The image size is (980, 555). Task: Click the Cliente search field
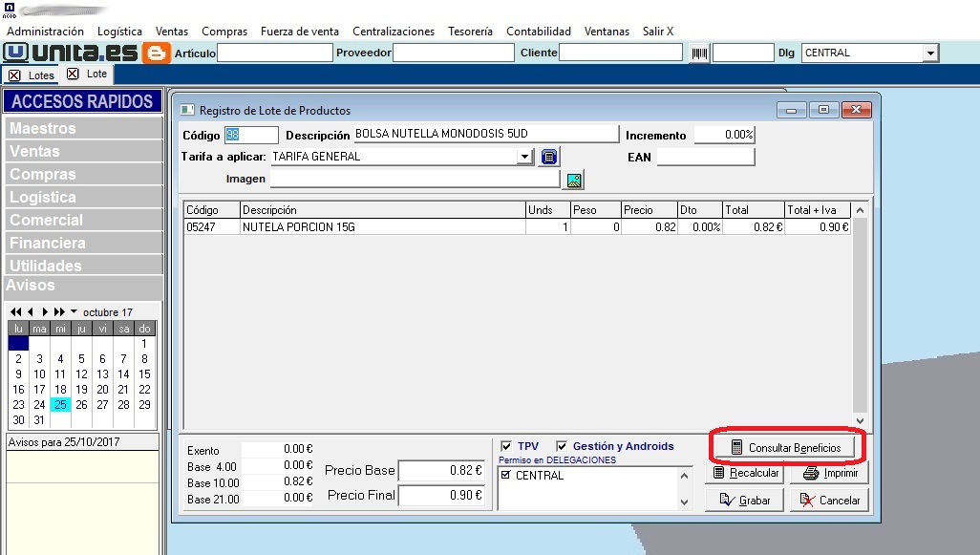621,53
